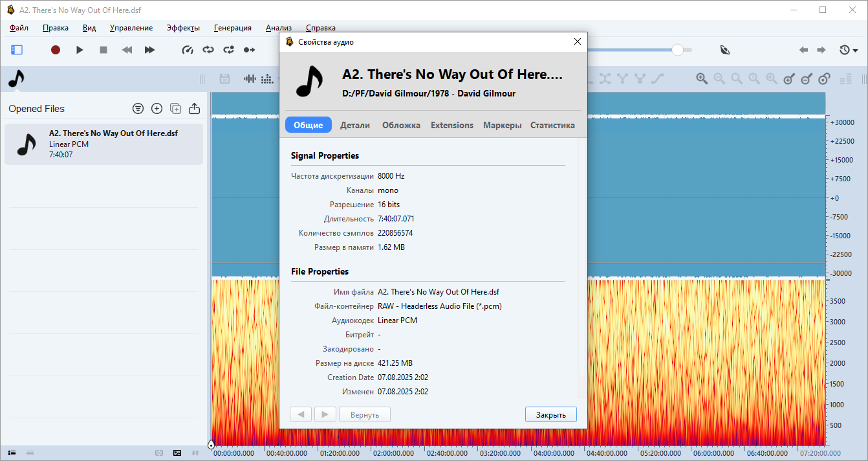The height and width of the screenshot is (461, 868).
Task: Click the vertical zoom reset icon
Action: [824, 79]
